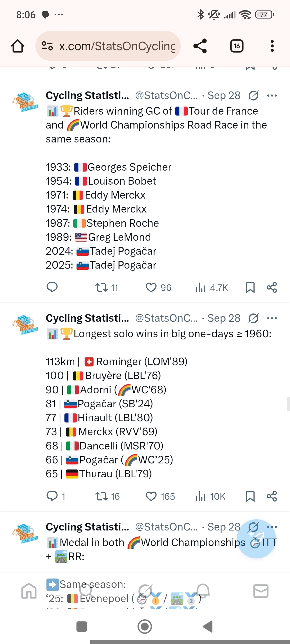Open the Notifications tab in the bottom bar
Viewport: 290px width, 644px height.
pos(203,591)
